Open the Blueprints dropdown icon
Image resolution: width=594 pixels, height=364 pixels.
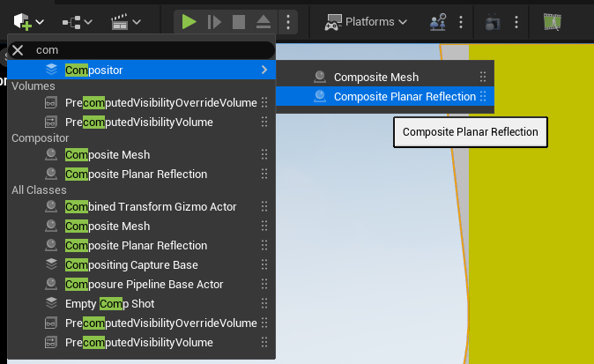coord(78,21)
